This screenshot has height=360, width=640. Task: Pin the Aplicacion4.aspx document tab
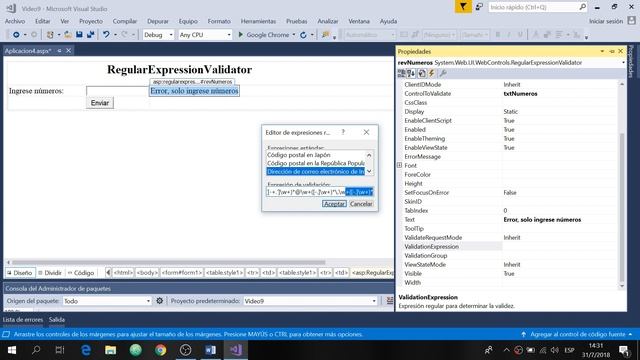[59, 51]
